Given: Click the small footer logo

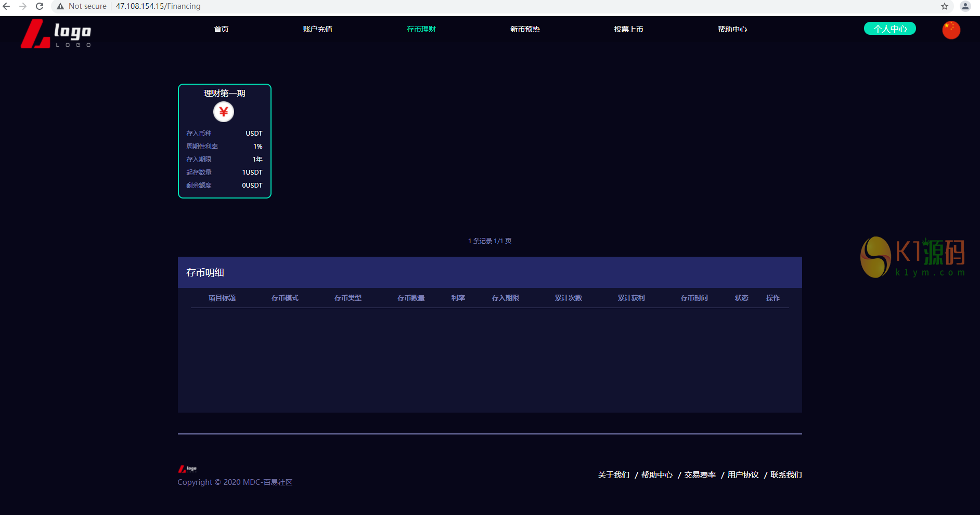Looking at the screenshot, I should (187, 469).
